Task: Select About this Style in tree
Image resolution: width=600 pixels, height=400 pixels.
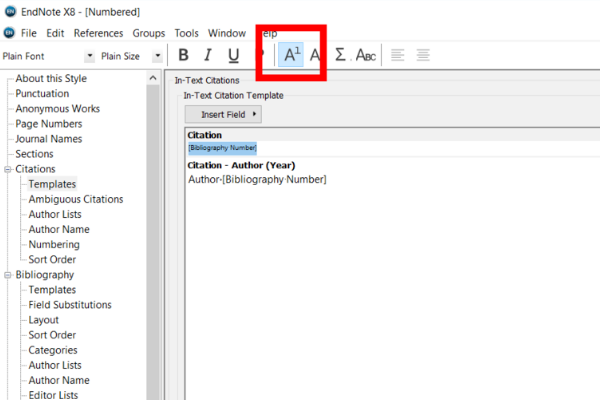Action: (51, 78)
